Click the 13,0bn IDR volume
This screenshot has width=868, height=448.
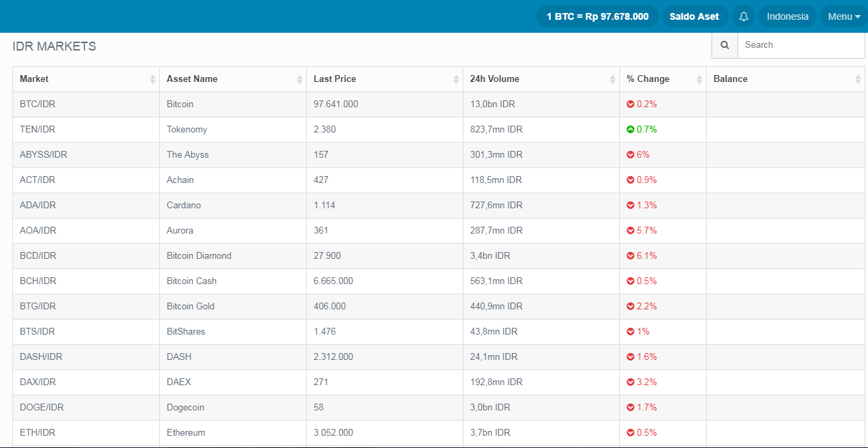point(493,104)
